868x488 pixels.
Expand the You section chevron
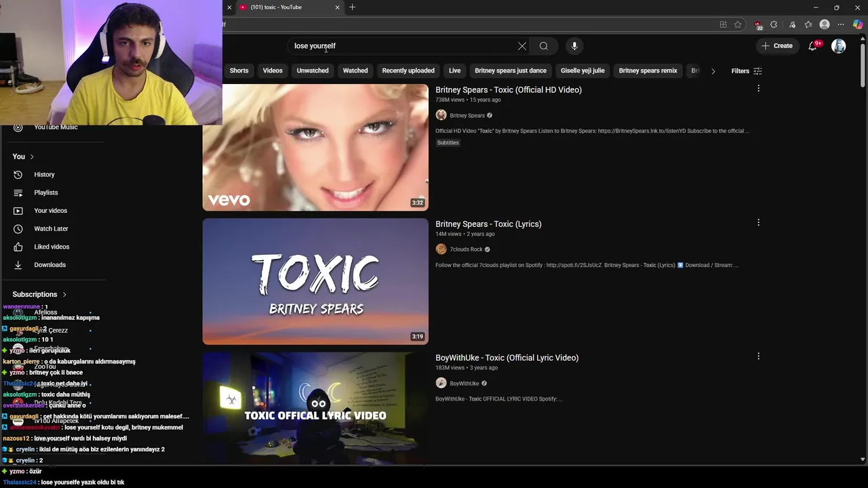point(31,157)
